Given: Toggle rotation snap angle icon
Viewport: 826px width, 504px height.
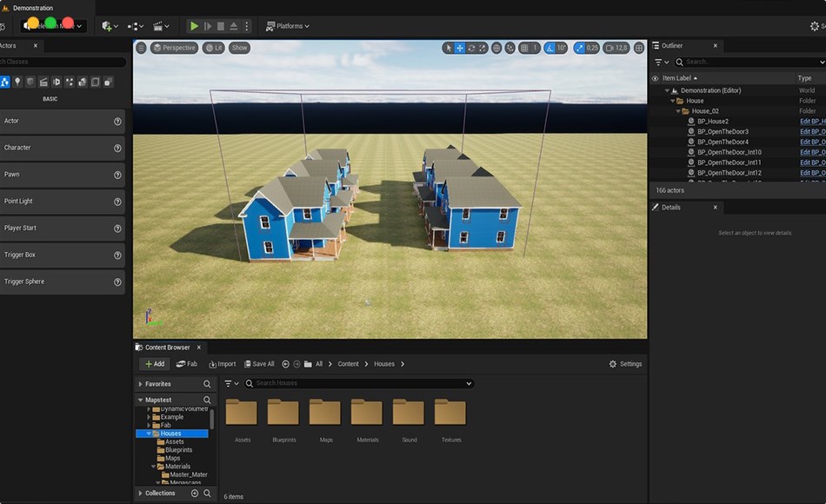Looking at the screenshot, I should (550, 48).
